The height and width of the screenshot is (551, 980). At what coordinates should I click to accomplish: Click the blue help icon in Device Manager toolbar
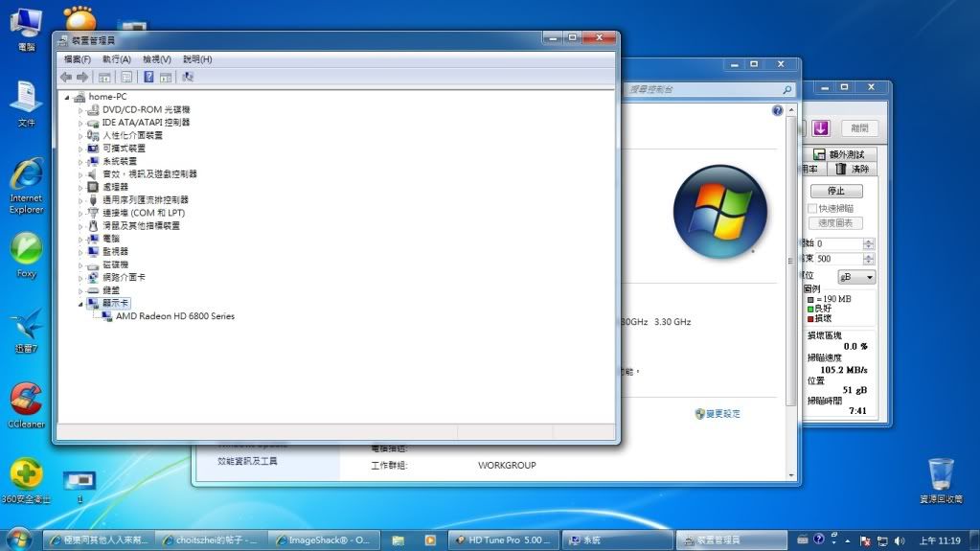click(148, 77)
